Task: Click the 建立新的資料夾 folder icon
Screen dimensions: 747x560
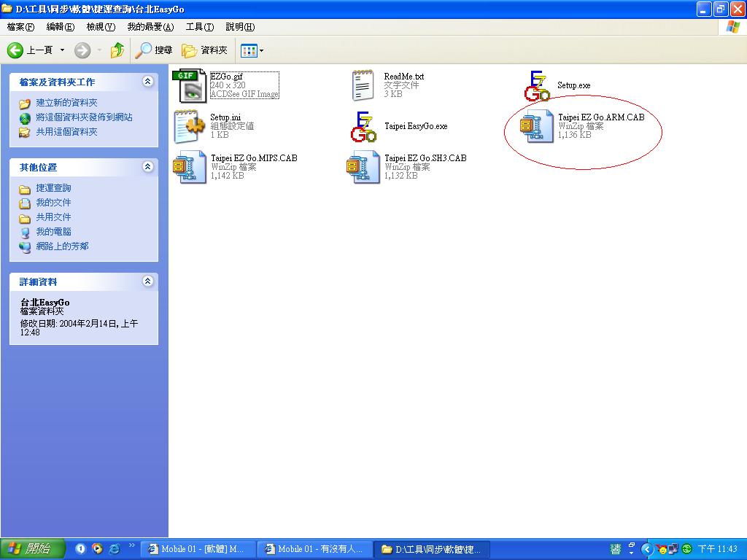Action: (x=25, y=104)
